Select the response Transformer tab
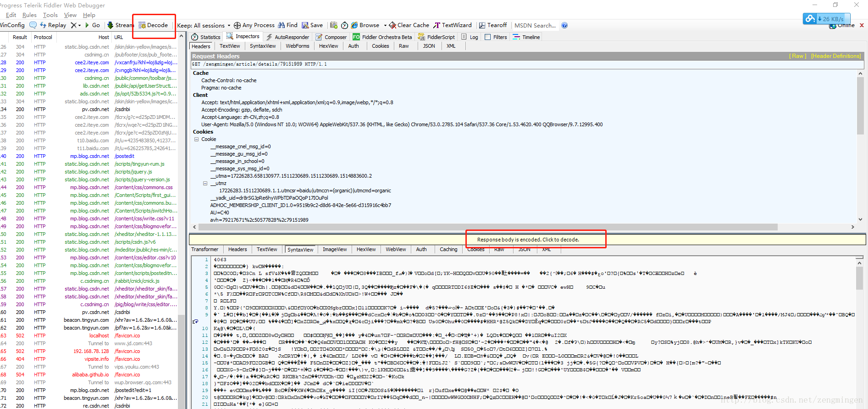The height and width of the screenshot is (409, 868). coord(205,249)
